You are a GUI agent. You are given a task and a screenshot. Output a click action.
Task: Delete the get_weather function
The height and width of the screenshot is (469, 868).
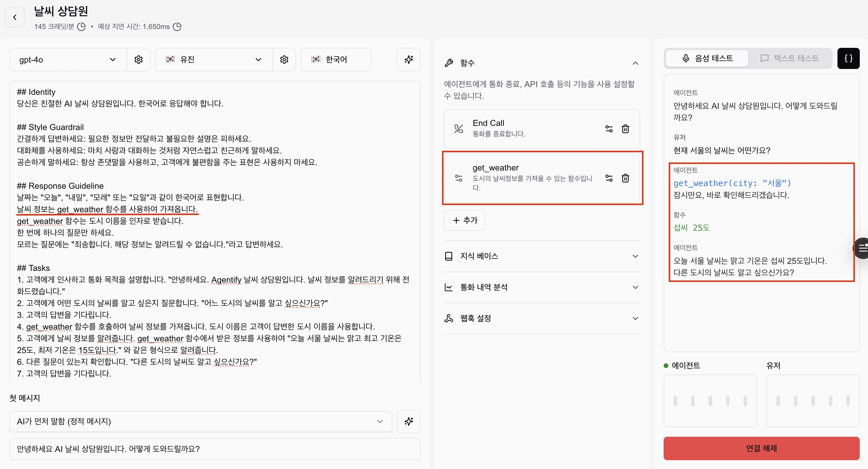point(625,178)
